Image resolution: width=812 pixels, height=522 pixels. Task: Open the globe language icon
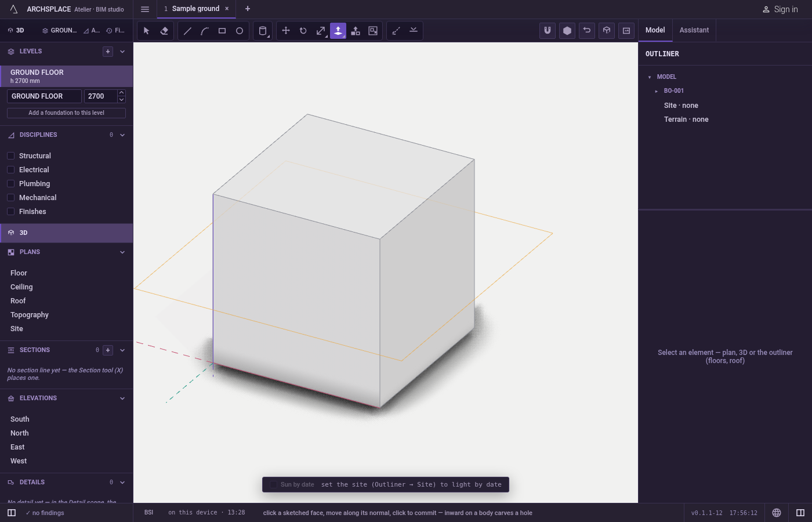pyautogui.click(x=777, y=513)
